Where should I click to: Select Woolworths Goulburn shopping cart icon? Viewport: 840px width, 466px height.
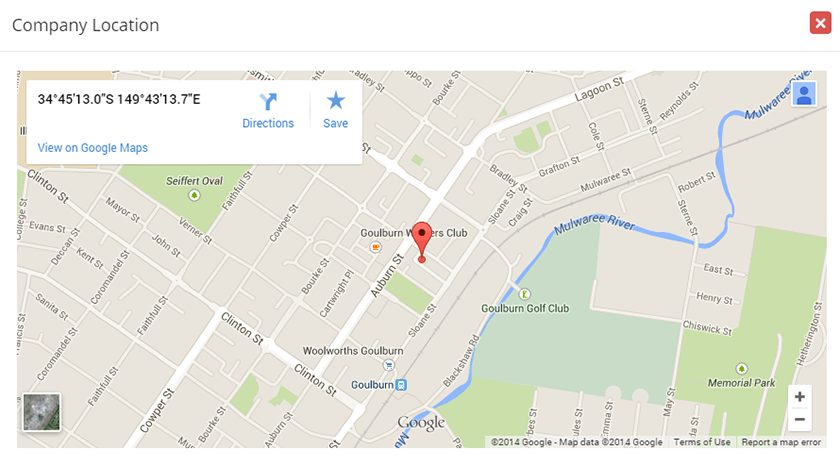[x=389, y=365]
